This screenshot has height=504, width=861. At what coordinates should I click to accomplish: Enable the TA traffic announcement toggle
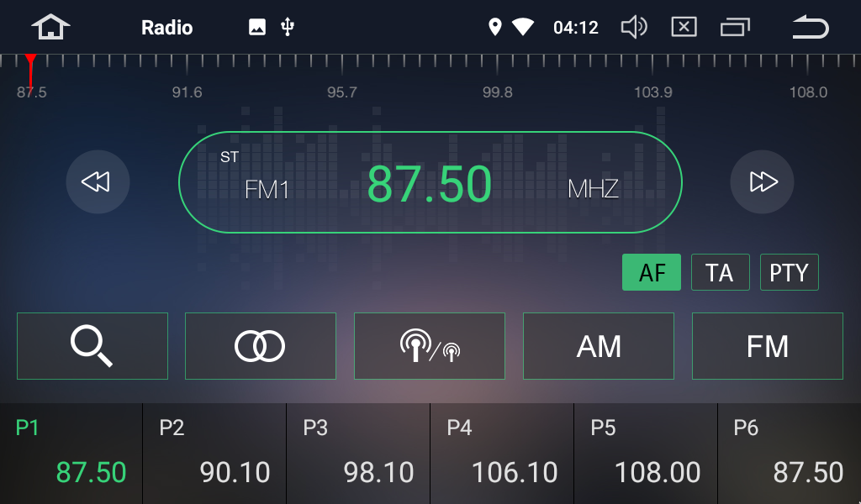[720, 273]
